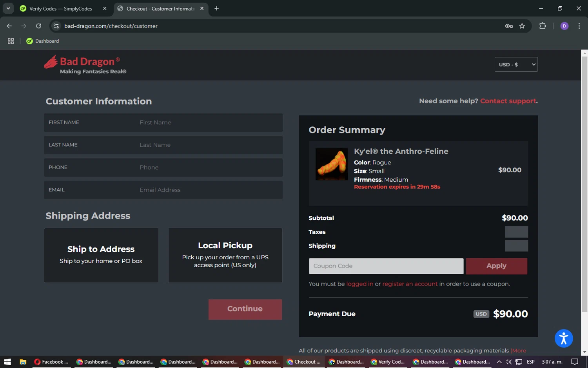
Task: View site information icon in address bar
Action: (56, 26)
